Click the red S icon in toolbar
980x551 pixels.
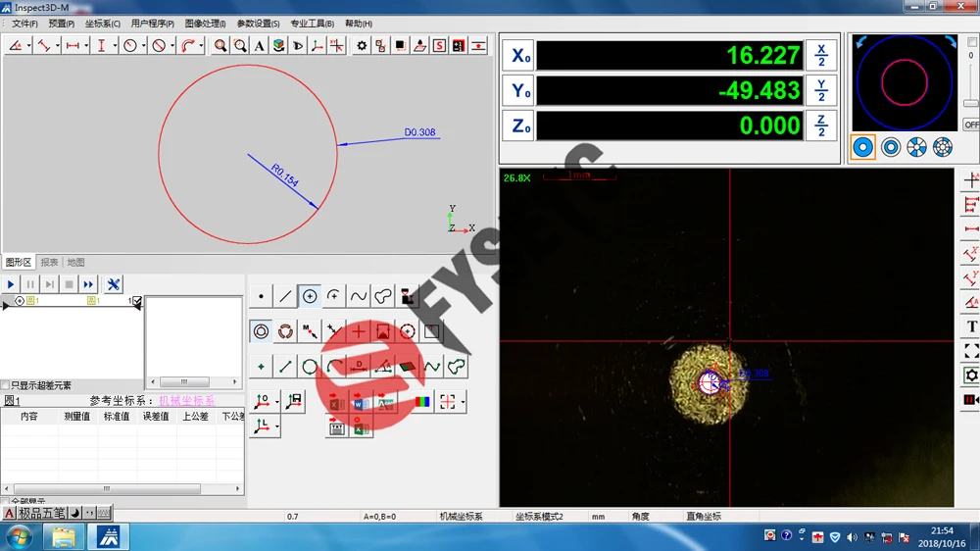click(439, 46)
